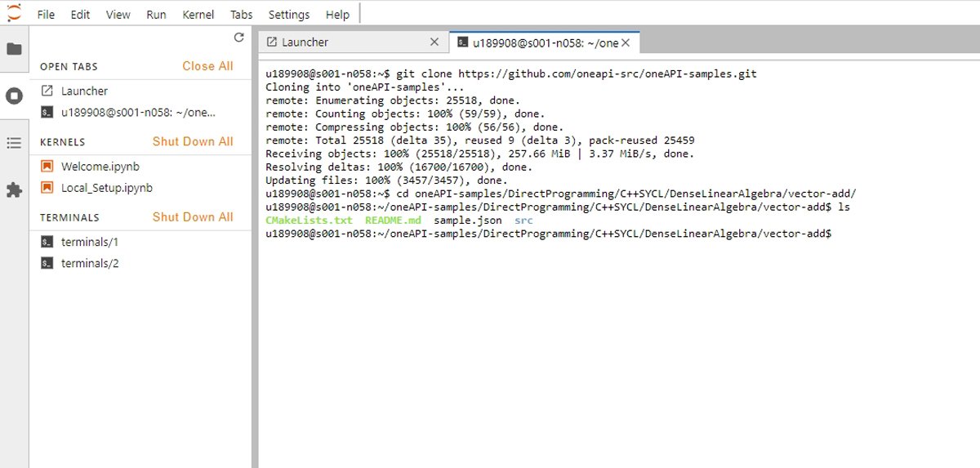Open the Kernel menu
The height and width of the screenshot is (468, 980).
198,15
